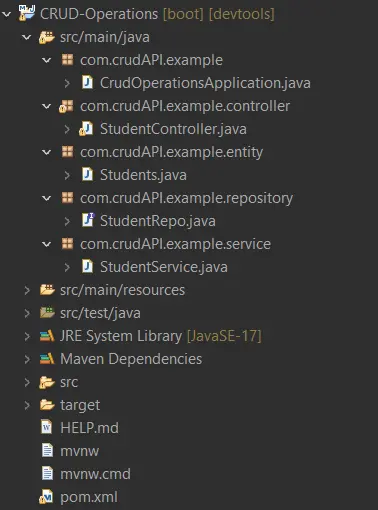Click the Java file icon for CrudOperationsApplication.java
Screen dimensions: 378x510
click(x=87, y=82)
